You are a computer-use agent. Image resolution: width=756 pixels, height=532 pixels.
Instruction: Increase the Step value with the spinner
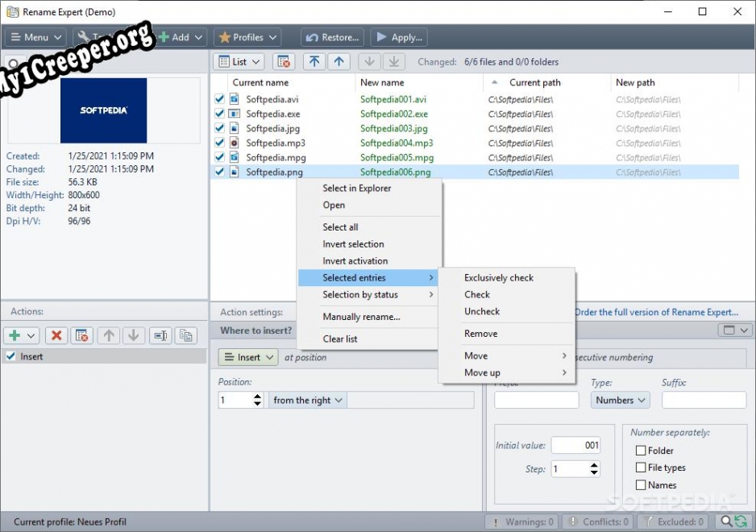[x=594, y=465]
